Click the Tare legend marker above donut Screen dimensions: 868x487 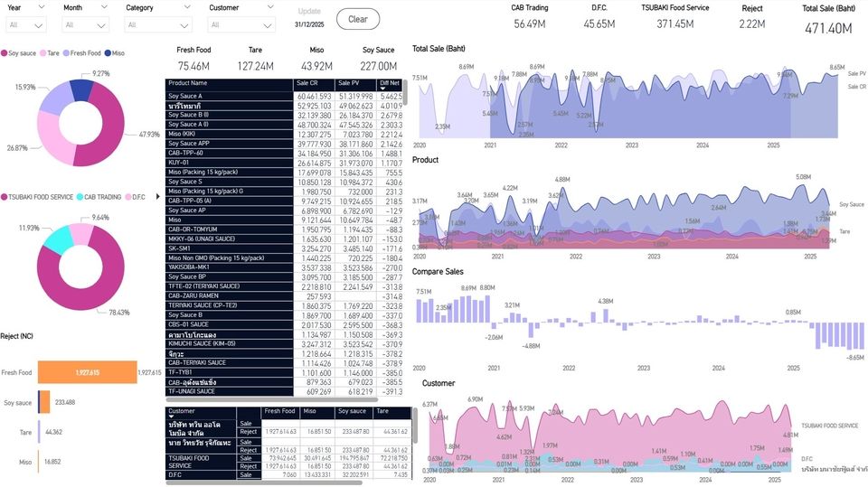(x=42, y=53)
